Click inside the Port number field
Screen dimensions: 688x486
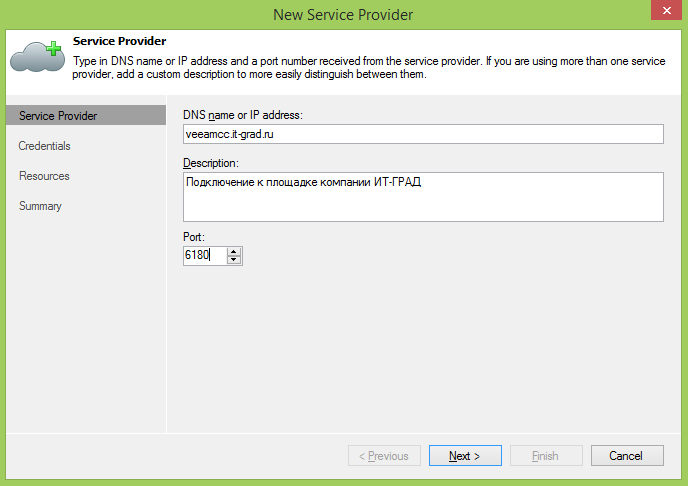pos(205,256)
